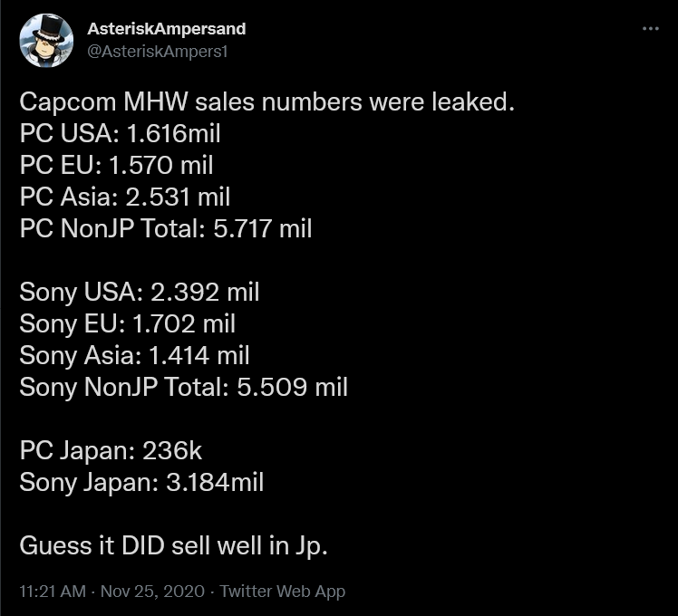678x616 pixels.
Task: Click the 'PC NonJP Total: 5.717 mil' line
Action: (x=166, y=228)
